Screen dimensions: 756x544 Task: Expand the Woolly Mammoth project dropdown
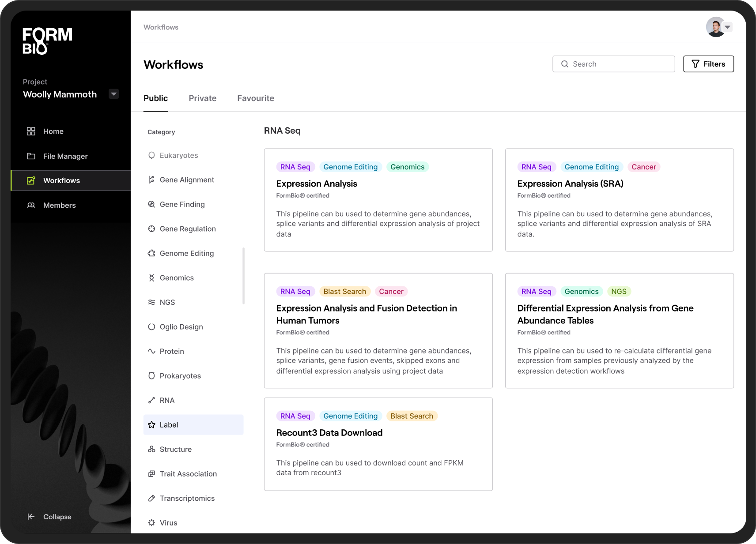[113, 94]
